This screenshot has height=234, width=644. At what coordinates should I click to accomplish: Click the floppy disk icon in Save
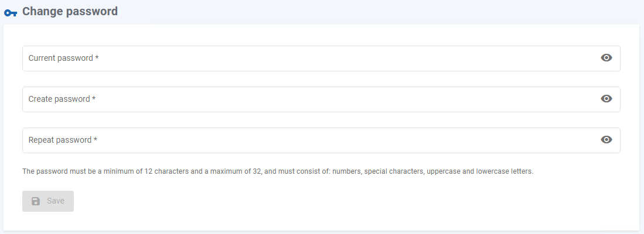tap(36, 201)
